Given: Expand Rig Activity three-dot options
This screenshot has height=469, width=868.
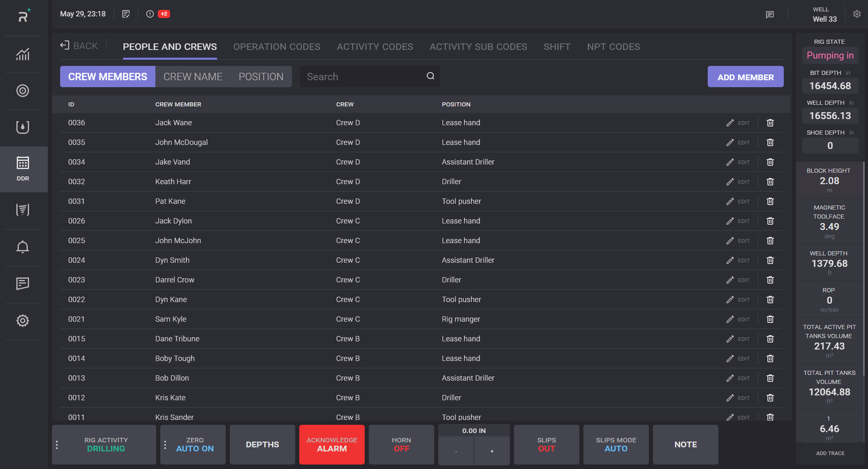Looking at the screenshot, I should point(57,445).
